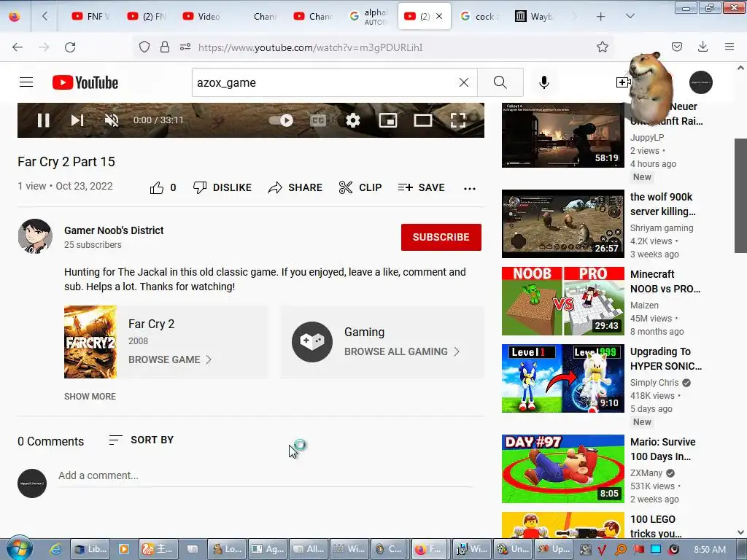Save page to Pocket

coord(676,47)
